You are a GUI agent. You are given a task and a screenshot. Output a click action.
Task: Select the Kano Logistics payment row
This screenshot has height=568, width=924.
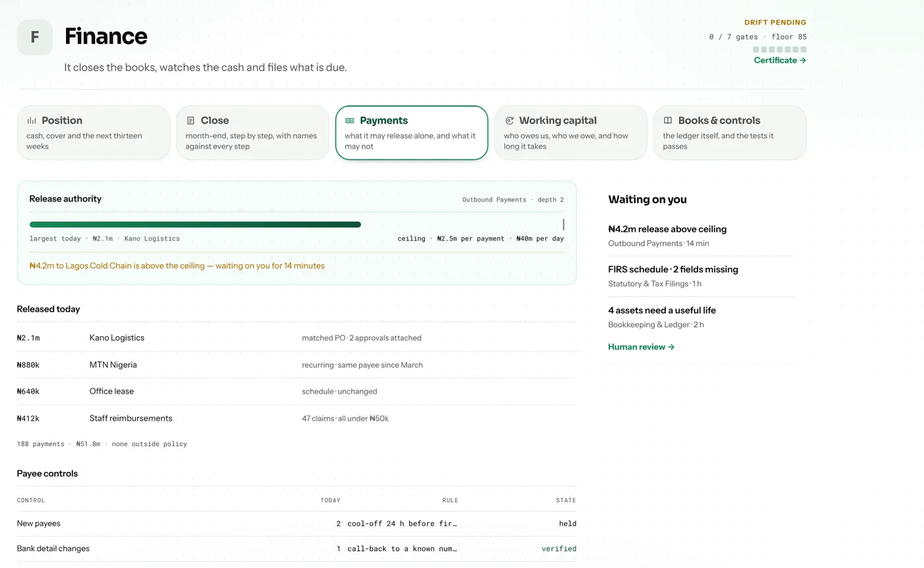[x=296, y=337]
